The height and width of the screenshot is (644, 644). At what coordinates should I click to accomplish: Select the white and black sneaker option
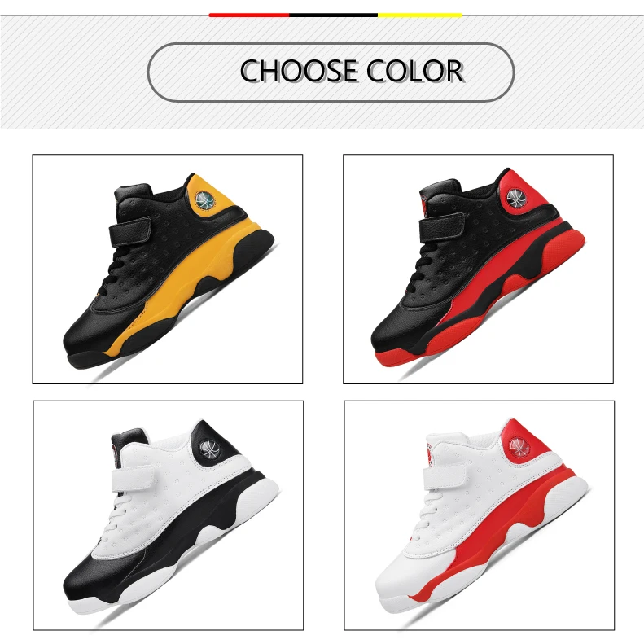tap(169, 515)
